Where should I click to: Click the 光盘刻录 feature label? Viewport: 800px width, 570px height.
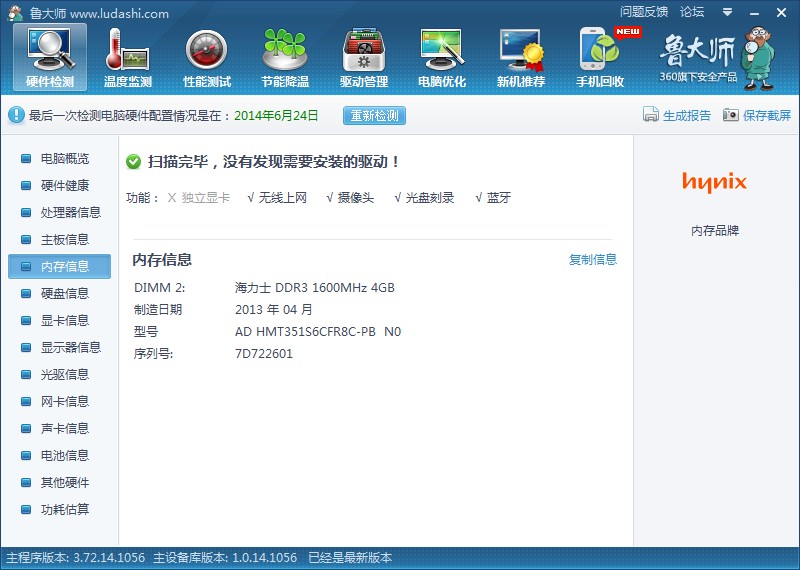[x=430, y=197]
